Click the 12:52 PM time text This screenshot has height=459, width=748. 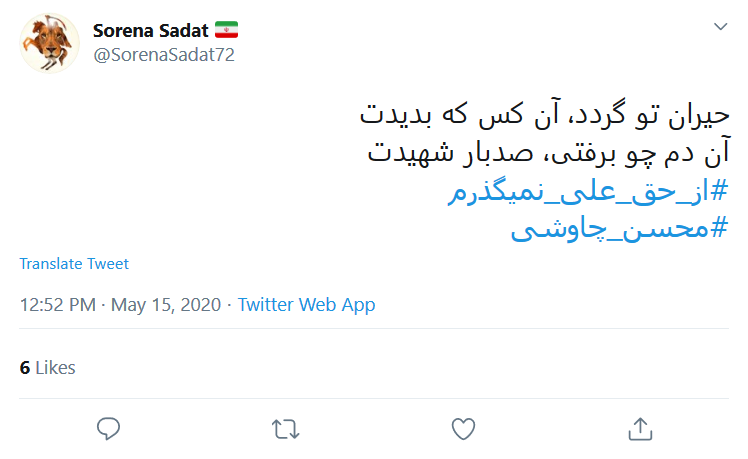click(x=58, y=305)
